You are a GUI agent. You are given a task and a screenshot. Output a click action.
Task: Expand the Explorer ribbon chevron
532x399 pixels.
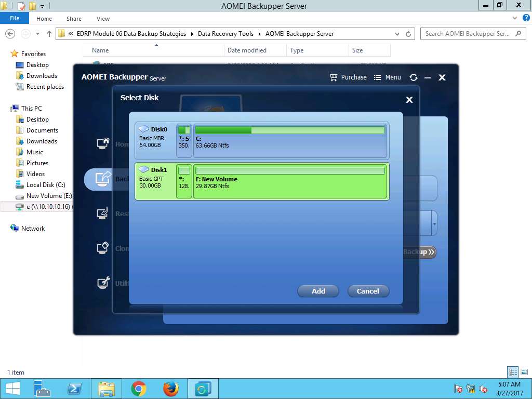pos(515,18)
